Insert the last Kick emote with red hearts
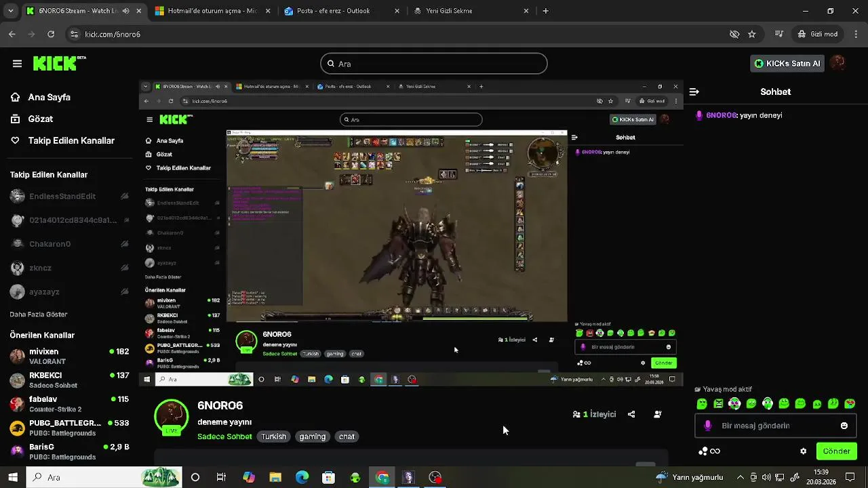The image size is (868, 488). 850,404
